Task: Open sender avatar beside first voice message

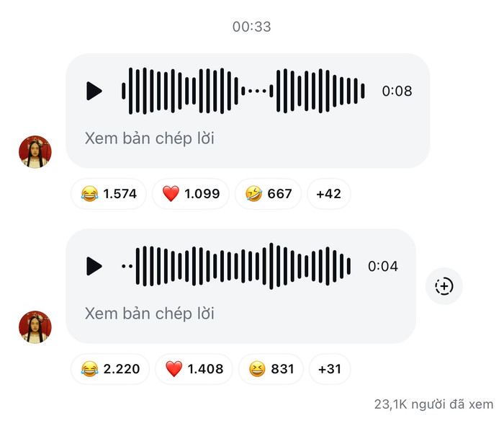Action: tap(35, 152)
